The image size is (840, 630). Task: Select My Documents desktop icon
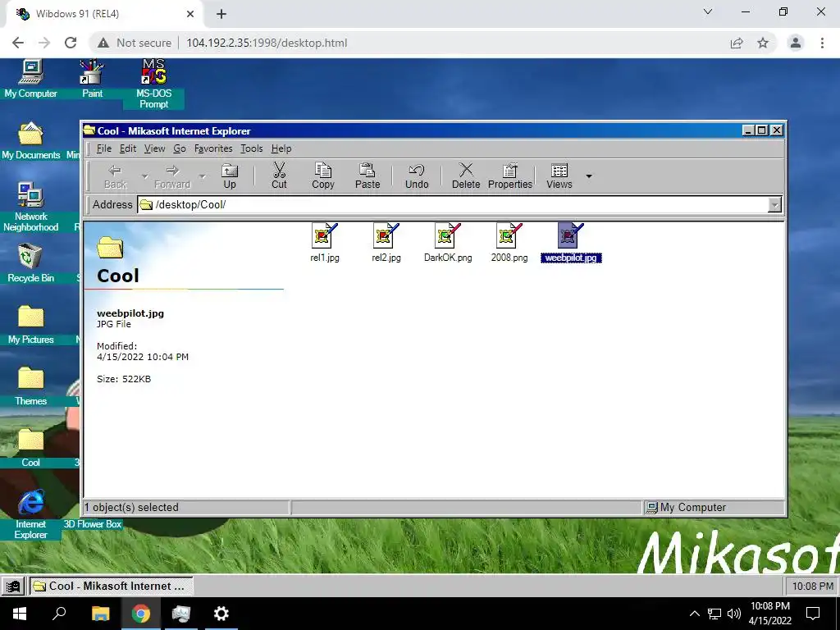(x=30, y=141)
